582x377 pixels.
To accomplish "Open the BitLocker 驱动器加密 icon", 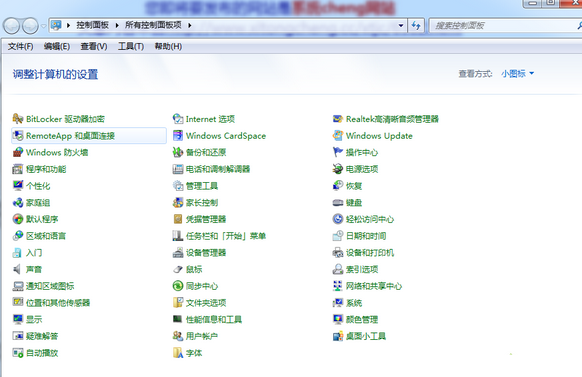I will (18, 119).
